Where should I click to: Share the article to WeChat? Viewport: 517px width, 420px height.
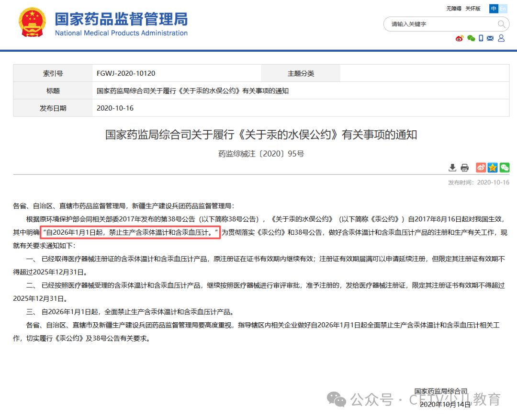pyautogui.click(x=505, y=168)
